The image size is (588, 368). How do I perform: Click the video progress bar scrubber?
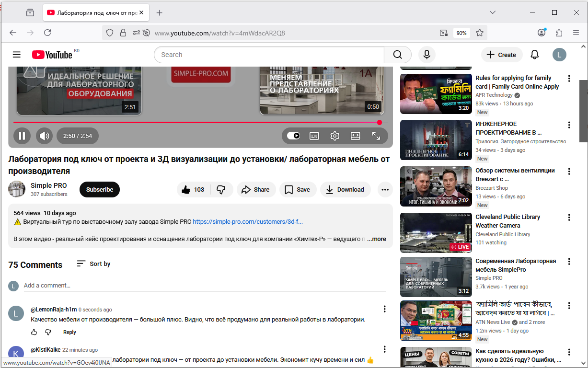tap(380, 123)
